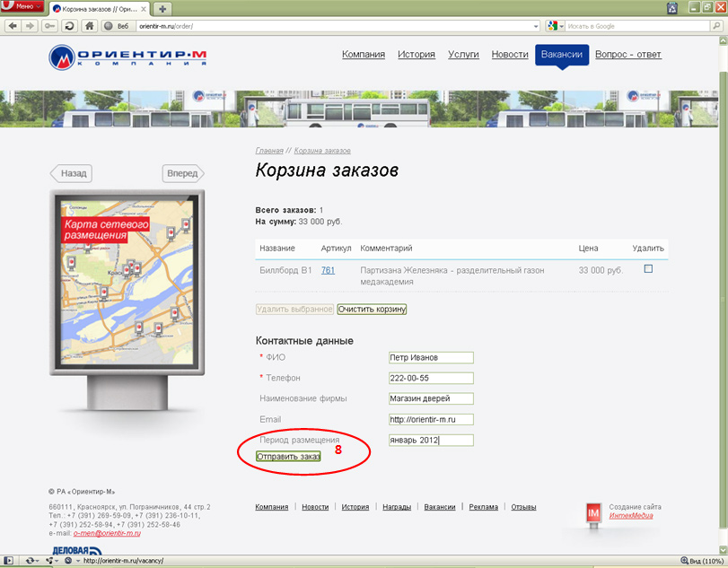
Task: Open the Вакансии navigation tab
Action: pos(562,55)
